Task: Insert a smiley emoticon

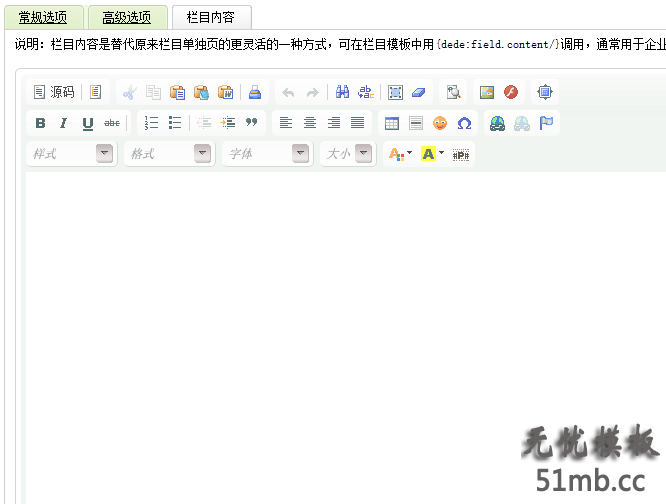Action: (440, 123)
